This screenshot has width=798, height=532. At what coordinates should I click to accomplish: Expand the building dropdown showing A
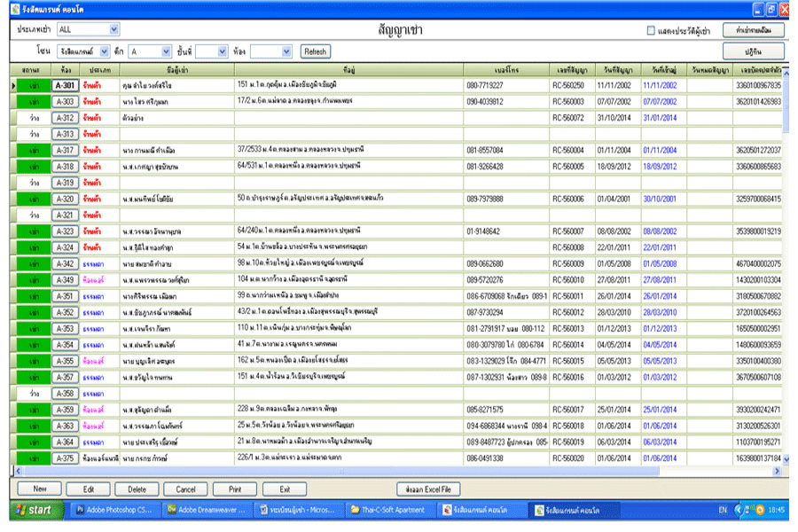coord(167,51)
